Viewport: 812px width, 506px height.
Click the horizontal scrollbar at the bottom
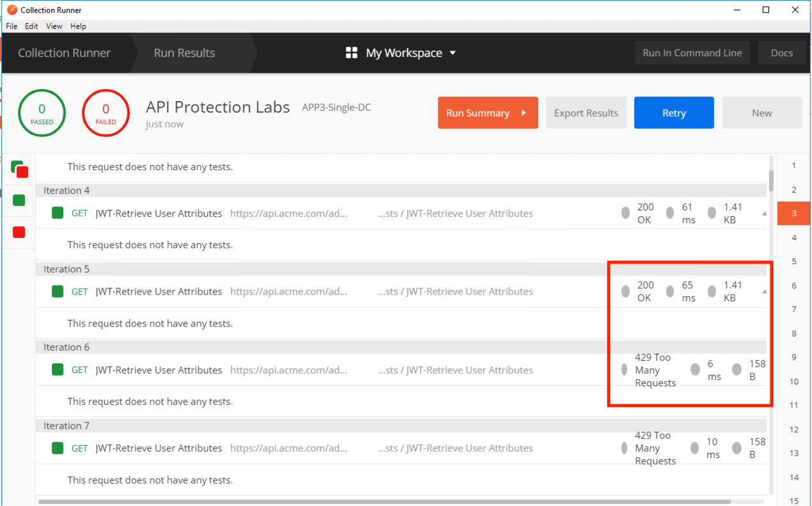click(384, 502)
